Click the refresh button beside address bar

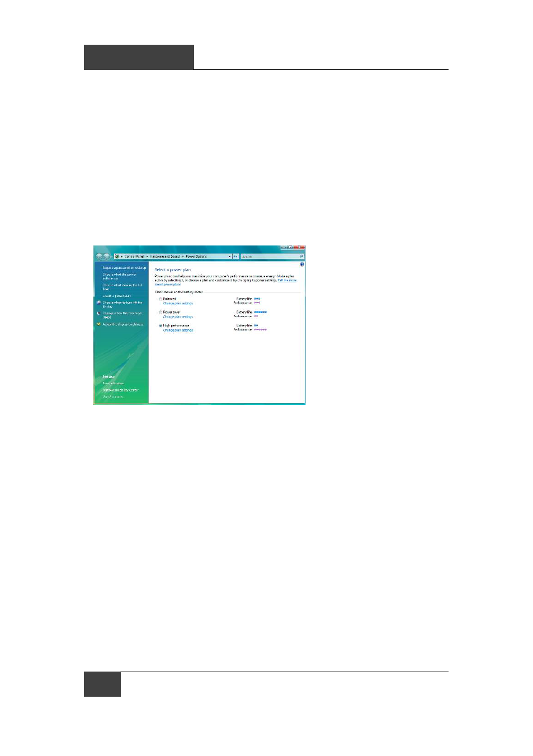coord(236,257)
